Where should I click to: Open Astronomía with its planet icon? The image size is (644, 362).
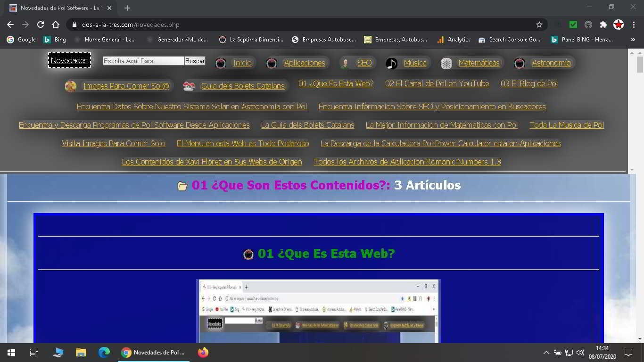coord(520,63)
